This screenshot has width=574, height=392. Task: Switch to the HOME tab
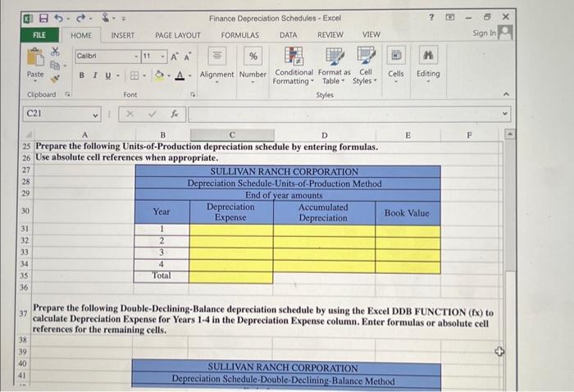coord(81,35)
